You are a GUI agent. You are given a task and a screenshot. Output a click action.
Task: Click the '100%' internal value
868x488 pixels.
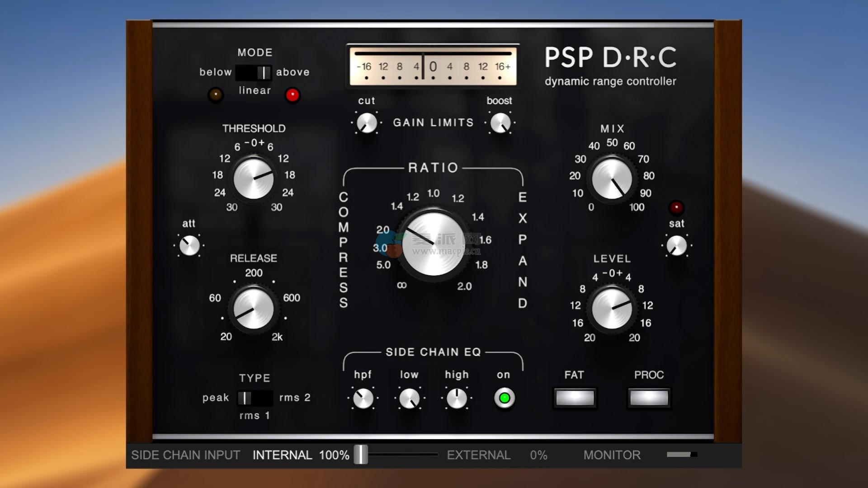[334, 455]
